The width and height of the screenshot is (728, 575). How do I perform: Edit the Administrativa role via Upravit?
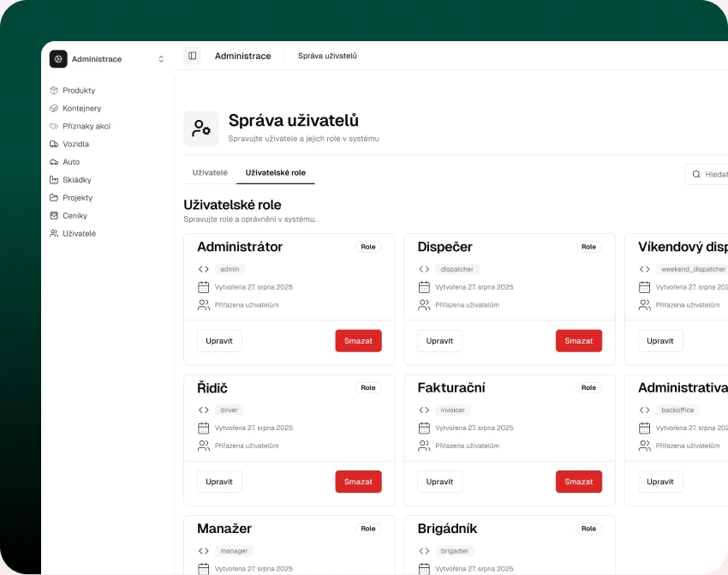coord(660,482)
